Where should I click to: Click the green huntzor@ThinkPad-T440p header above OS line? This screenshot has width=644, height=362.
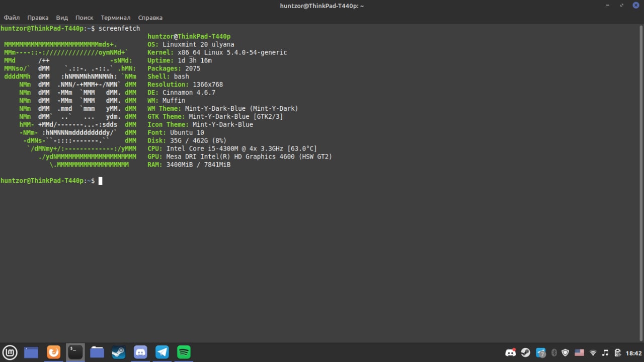189,36
